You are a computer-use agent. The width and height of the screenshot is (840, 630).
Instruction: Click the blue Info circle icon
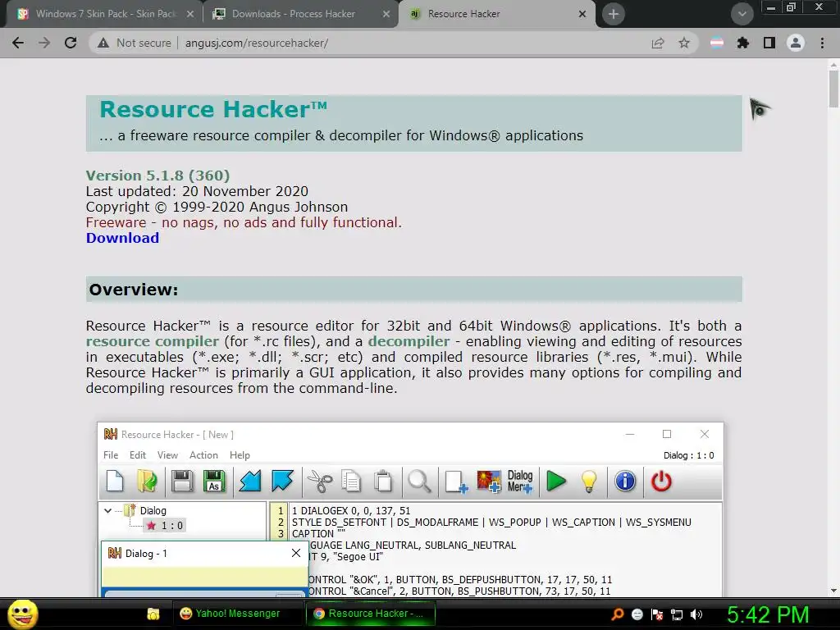pos(625,481)
